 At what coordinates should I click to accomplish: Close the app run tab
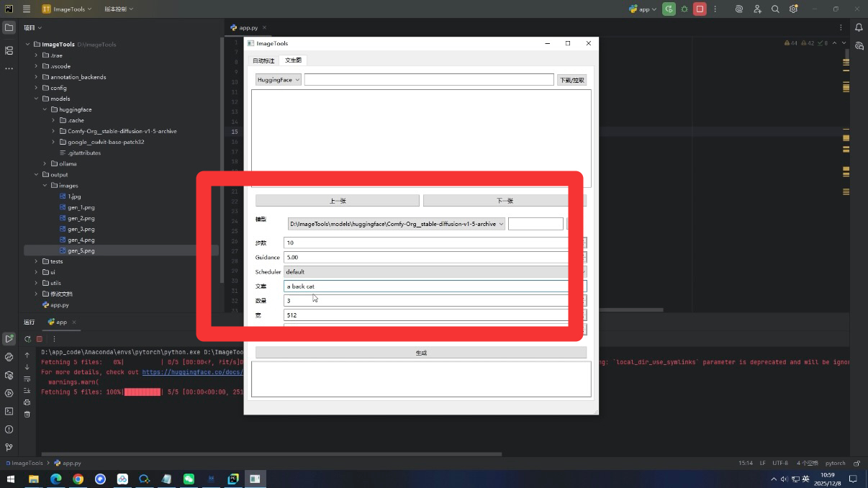(x=74, y=322)
